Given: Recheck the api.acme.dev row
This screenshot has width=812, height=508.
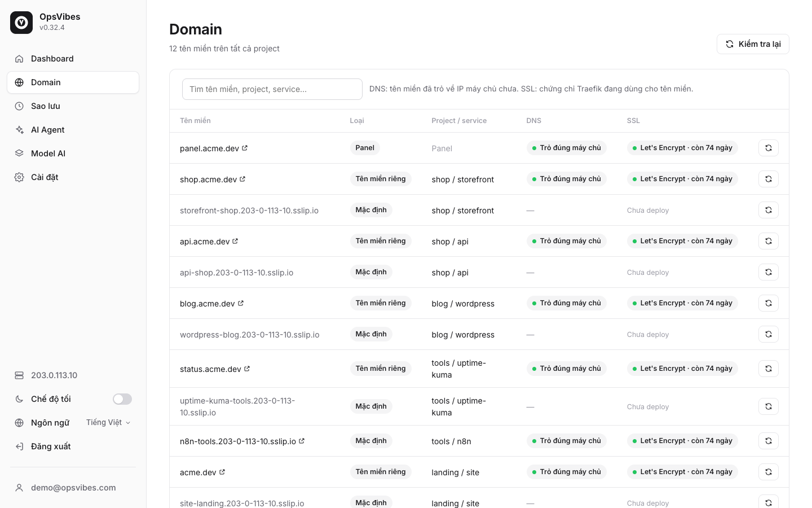Looking at the screenshot, I should [769, 241].
